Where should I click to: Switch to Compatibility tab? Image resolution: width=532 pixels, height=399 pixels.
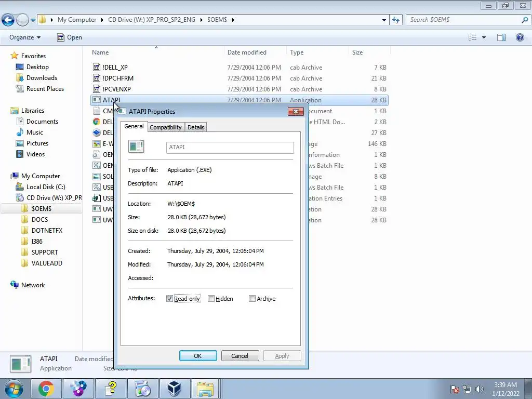166,127
